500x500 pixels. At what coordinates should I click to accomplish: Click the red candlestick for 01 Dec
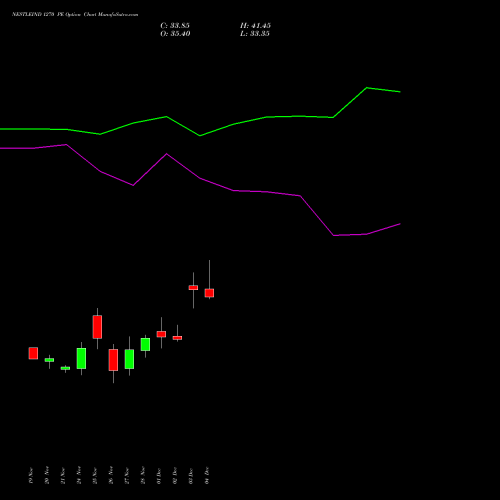(161, 334)
